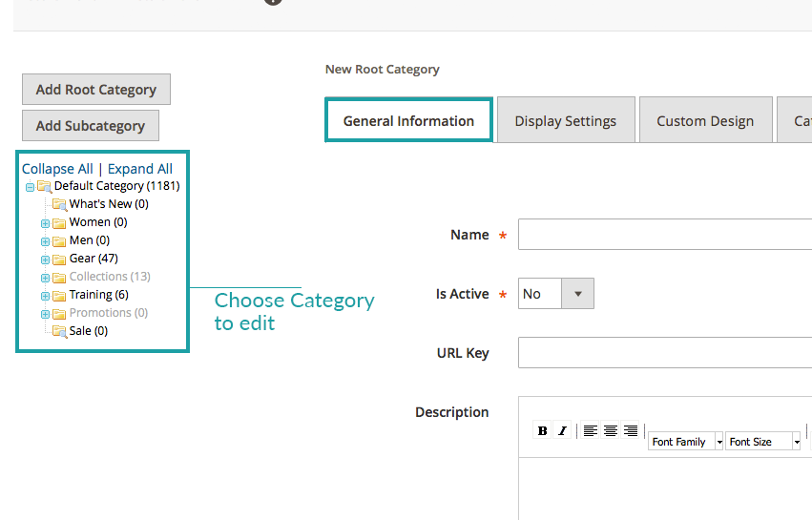Screen dimensions: 812x520
Task: Apply italic formatting in Description editor
Action: (562, 430)
